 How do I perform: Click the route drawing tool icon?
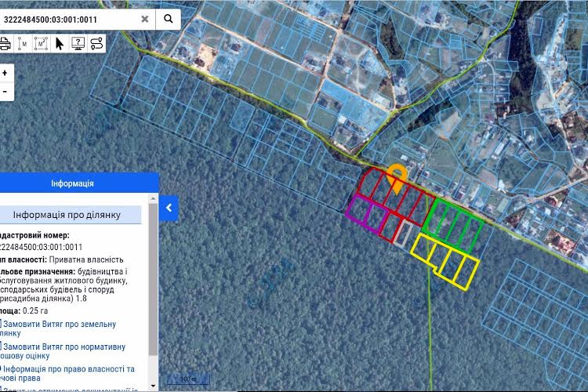tap(96, 44)
